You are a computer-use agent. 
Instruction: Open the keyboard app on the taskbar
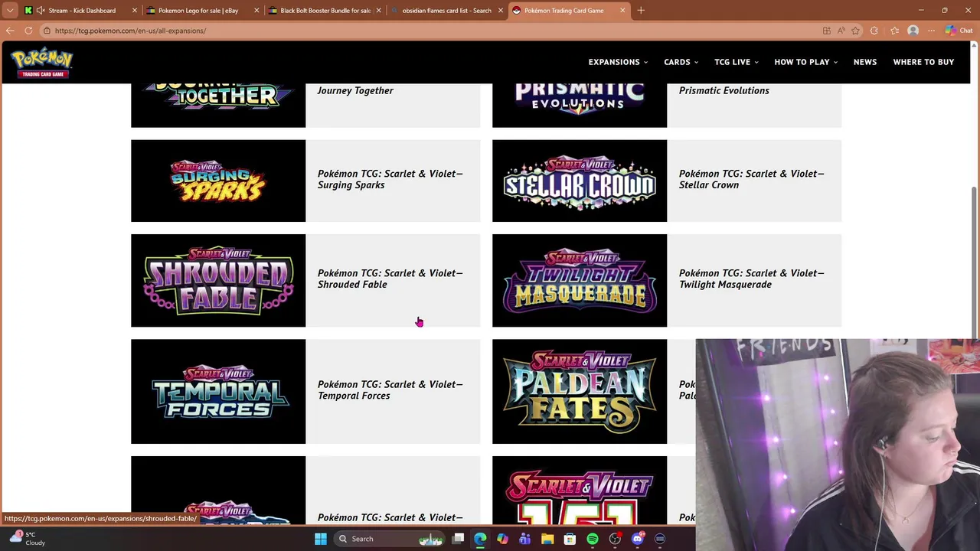point(660,539)
